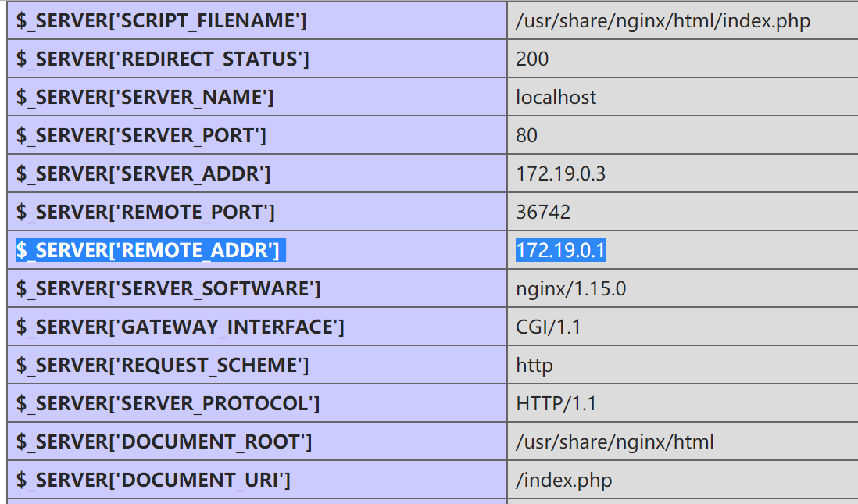Click the $_SERVER['REQUEST_SCHEME'] key cell

coord(257,365)
